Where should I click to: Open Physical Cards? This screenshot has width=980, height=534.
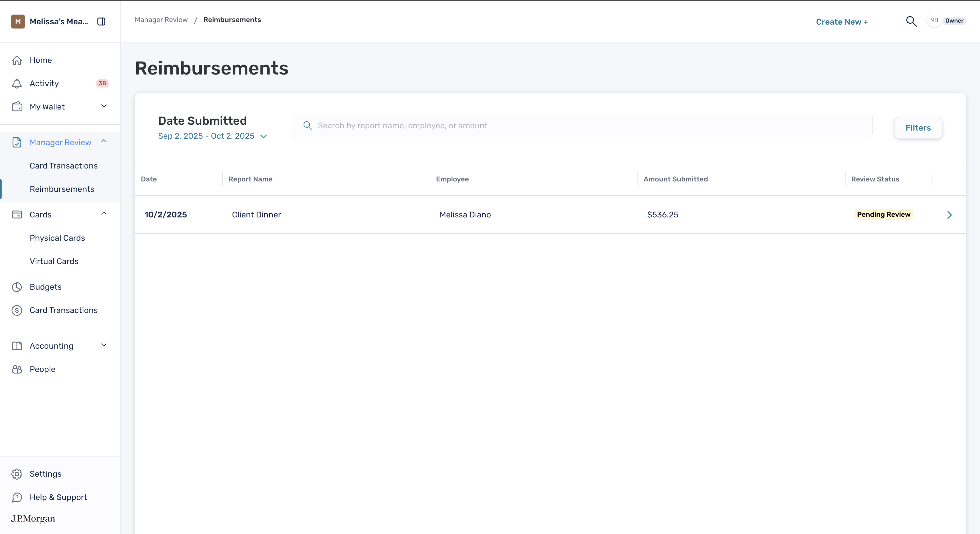[x=57, y=238]
